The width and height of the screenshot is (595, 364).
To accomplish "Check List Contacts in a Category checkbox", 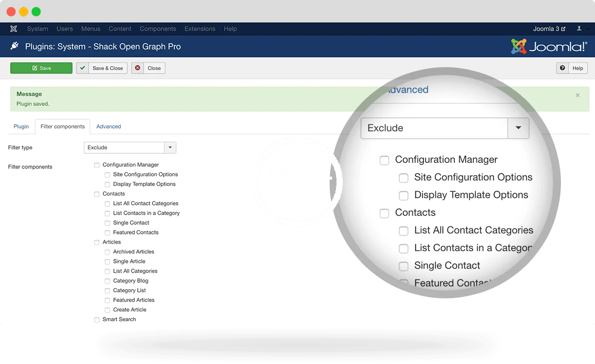I will coord(108,214).
